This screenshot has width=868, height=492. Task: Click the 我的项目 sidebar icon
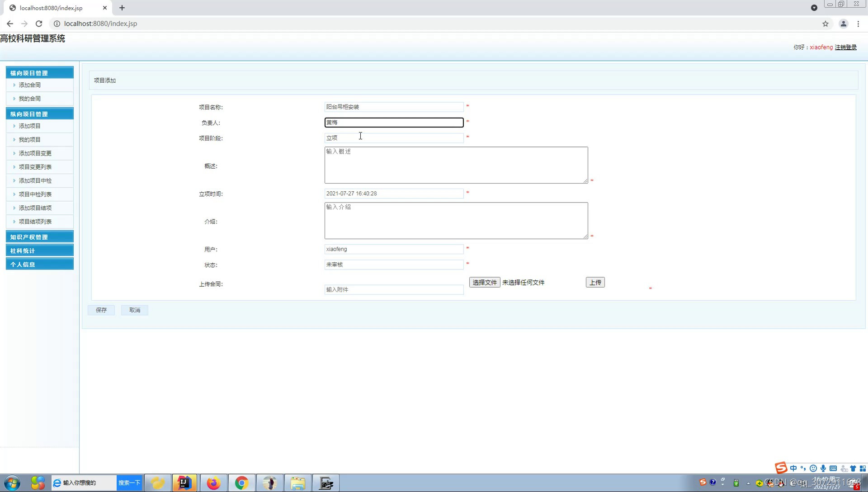[x=30, y=139]
